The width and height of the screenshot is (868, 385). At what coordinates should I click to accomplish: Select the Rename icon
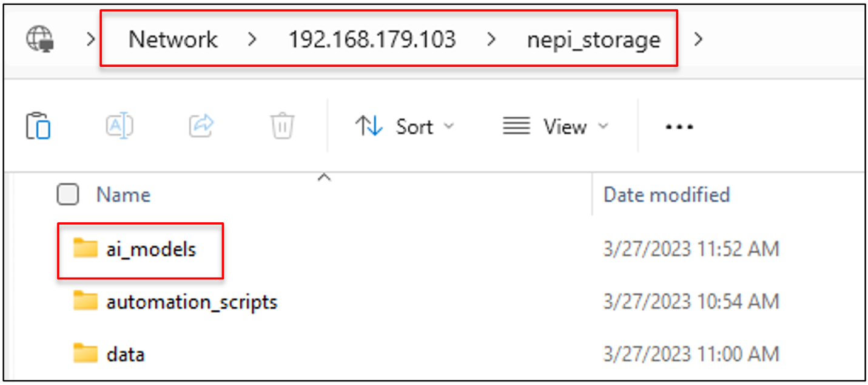119,126
